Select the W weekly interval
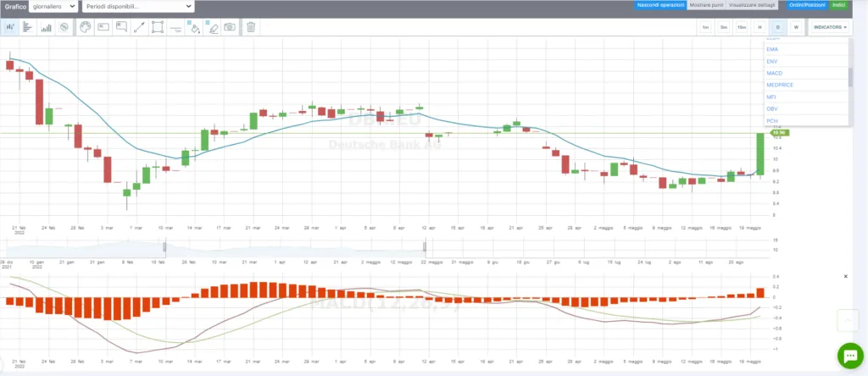Screen dimensions: 868x376 point(796,27)
